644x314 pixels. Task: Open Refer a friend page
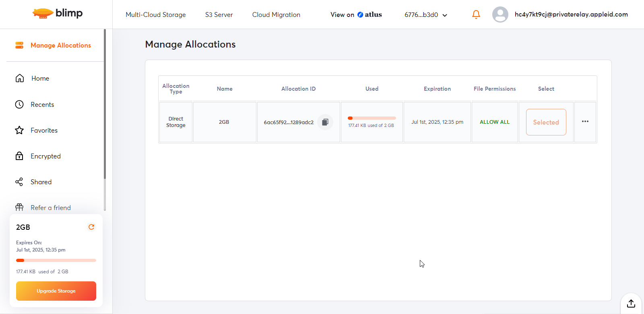click(x=50, y=208)
